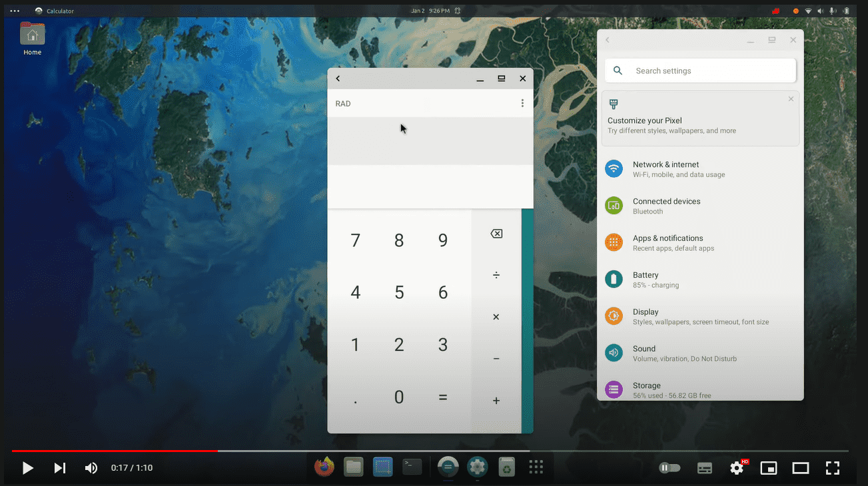868x486 pixels.
Task: Open the terminal from the taskbar
Action: (412, 467)
